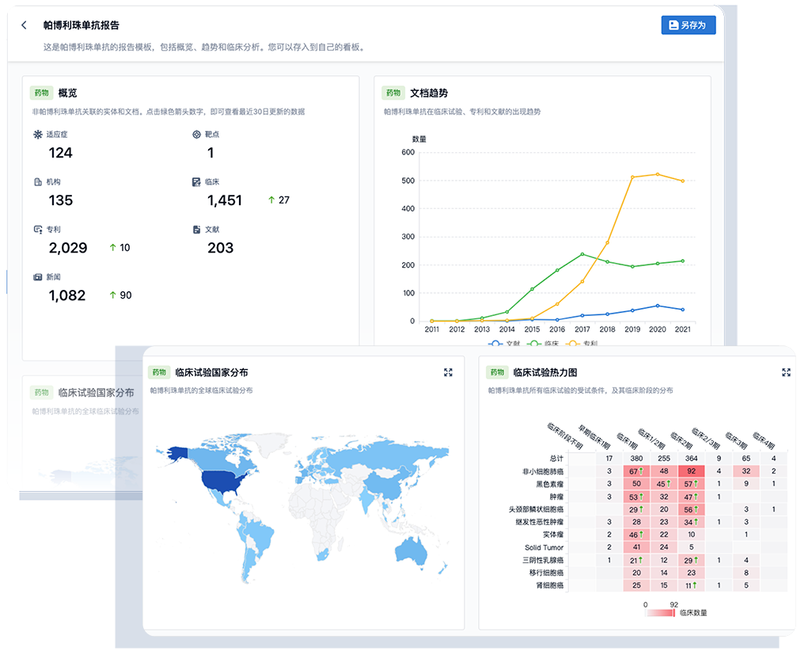Click the 新闻 news icon
Screen dimensions: 812x666
37,277
